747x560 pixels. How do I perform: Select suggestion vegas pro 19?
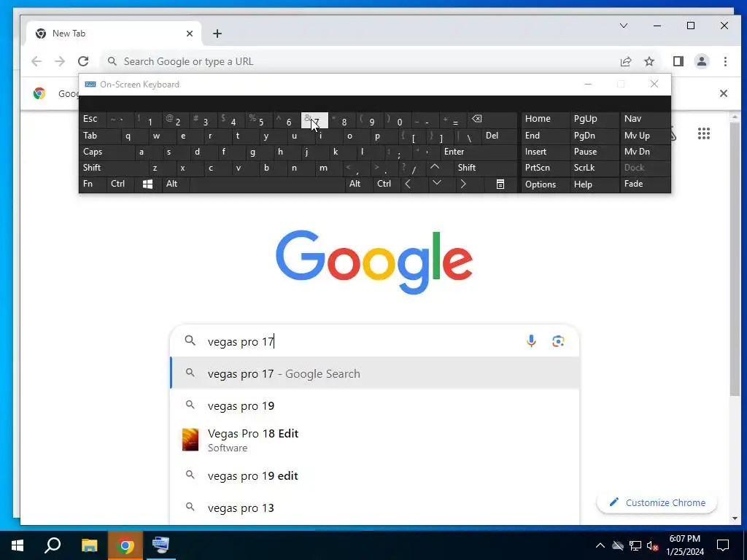[x=375, y=405]
